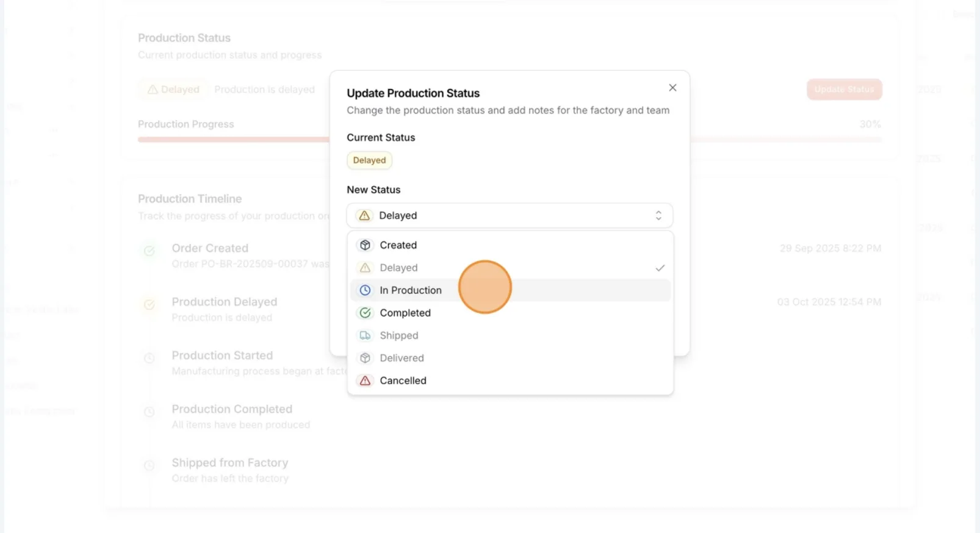Click '03 Oct 2025 12:54 PM' timestamp

coord(829,302)
